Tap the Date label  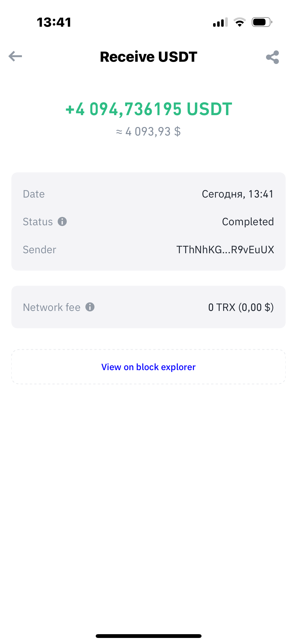click(34, 194)
